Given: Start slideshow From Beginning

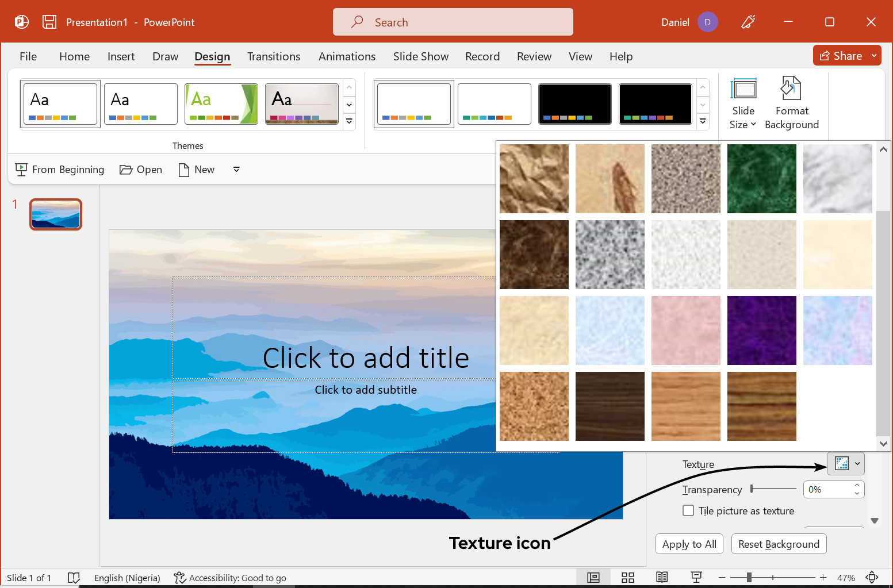Looking at the screenshot, I should pyautogui.click(x=59, y=169).
